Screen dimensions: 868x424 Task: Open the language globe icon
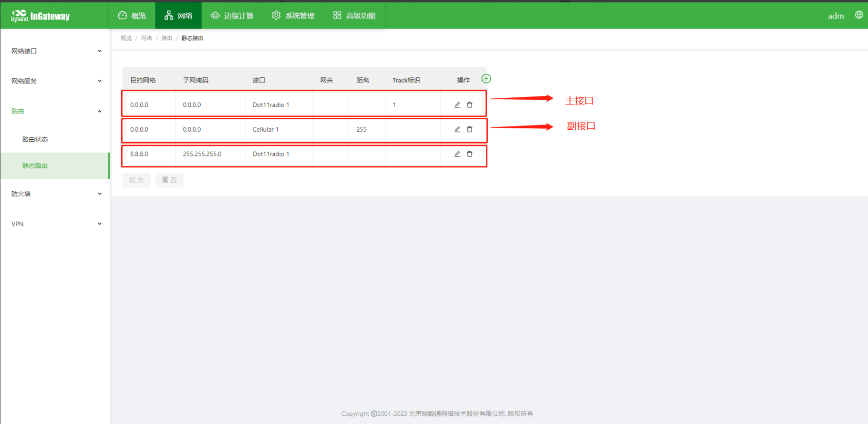pyautogui.click(x=858, y=15)
